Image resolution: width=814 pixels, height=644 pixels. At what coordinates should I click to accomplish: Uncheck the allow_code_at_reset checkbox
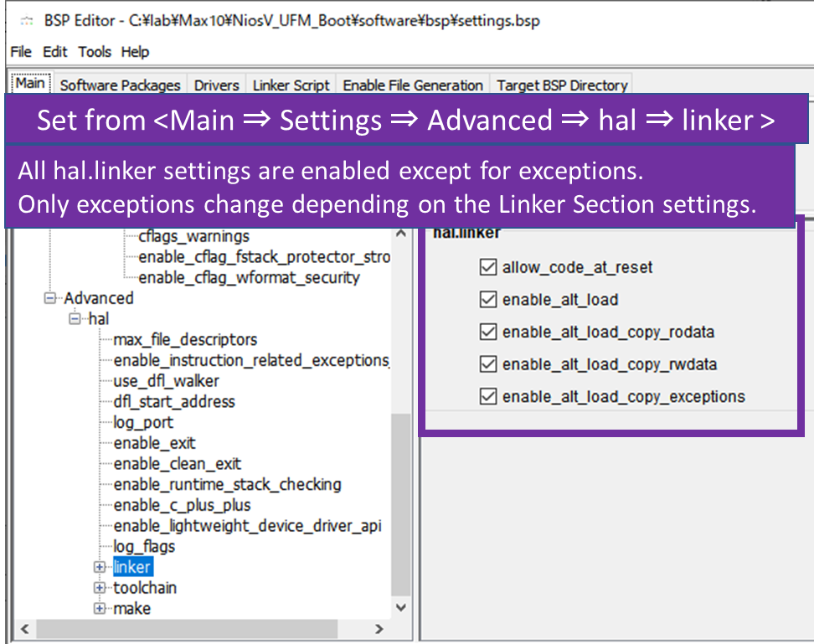[488, 268]
